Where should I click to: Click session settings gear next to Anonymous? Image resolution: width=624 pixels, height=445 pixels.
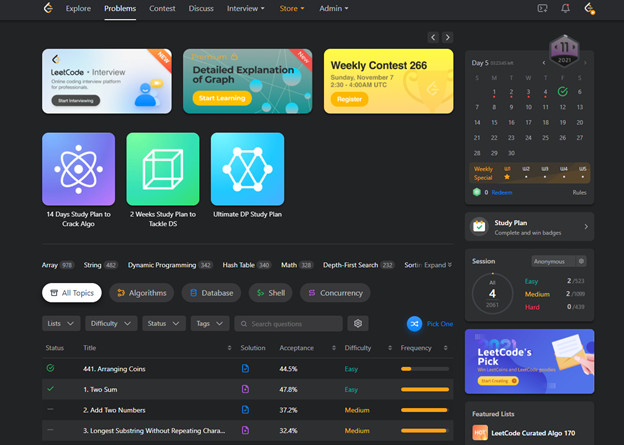tap(584, 261)
